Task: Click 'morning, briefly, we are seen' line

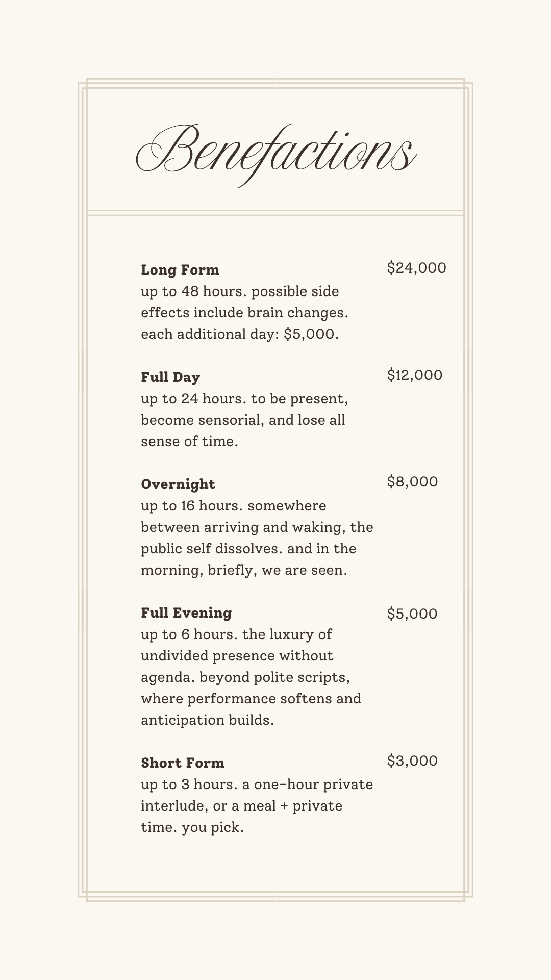Action: pyautogui.click(x=244, y=570)
